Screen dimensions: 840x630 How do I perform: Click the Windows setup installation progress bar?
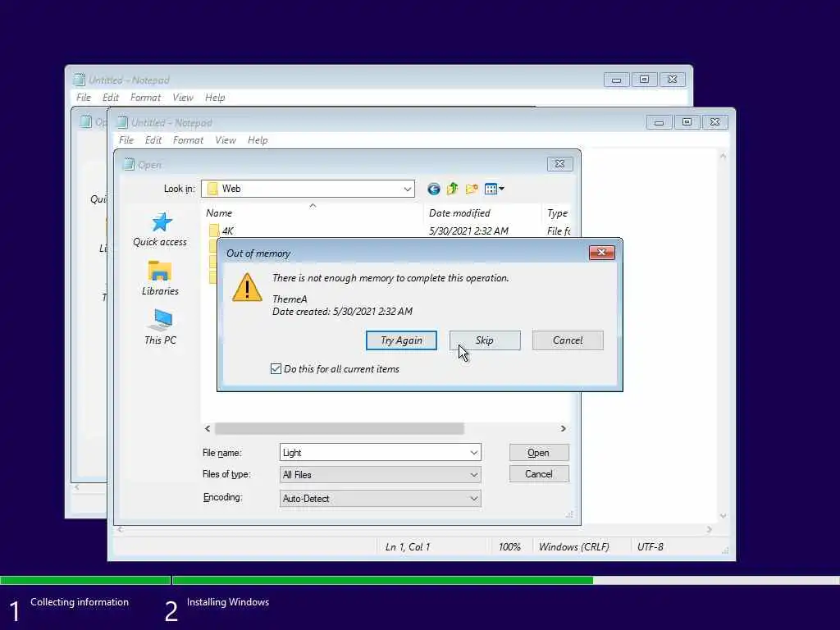click(x=420, y=580)
